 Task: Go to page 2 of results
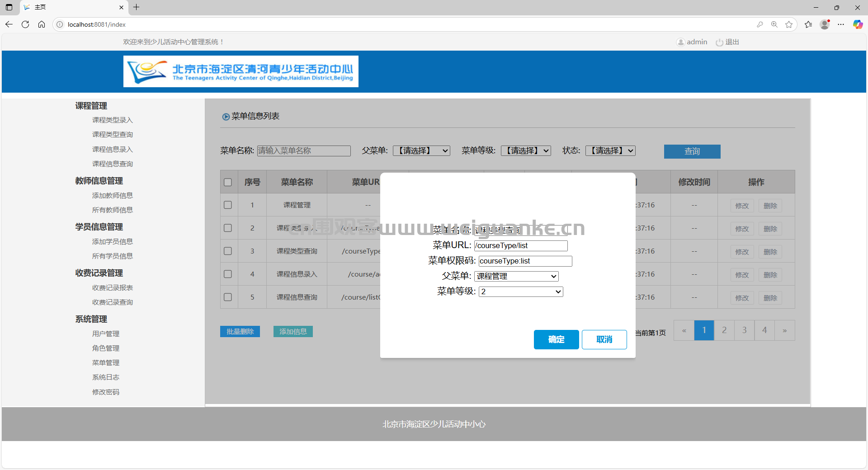[x=724, y=330]
